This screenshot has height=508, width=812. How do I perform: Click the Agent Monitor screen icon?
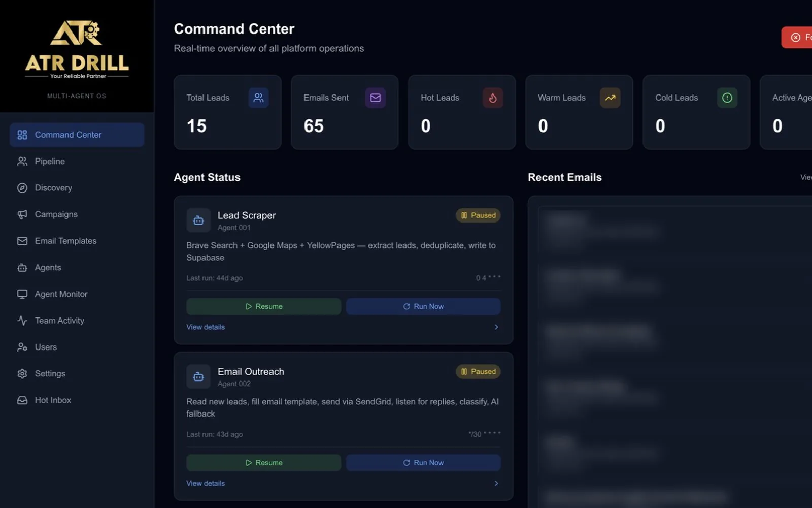tap(22, 294)
